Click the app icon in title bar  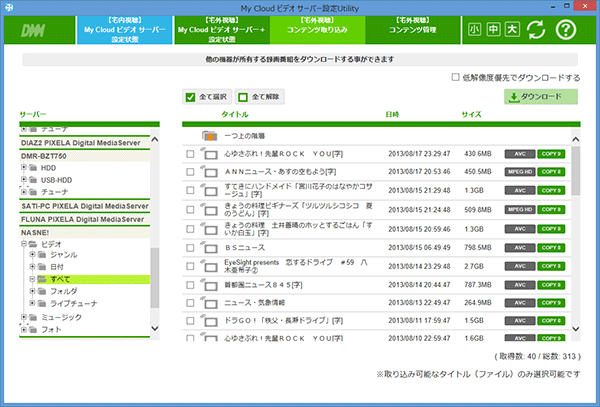click(x=8, y=7)
